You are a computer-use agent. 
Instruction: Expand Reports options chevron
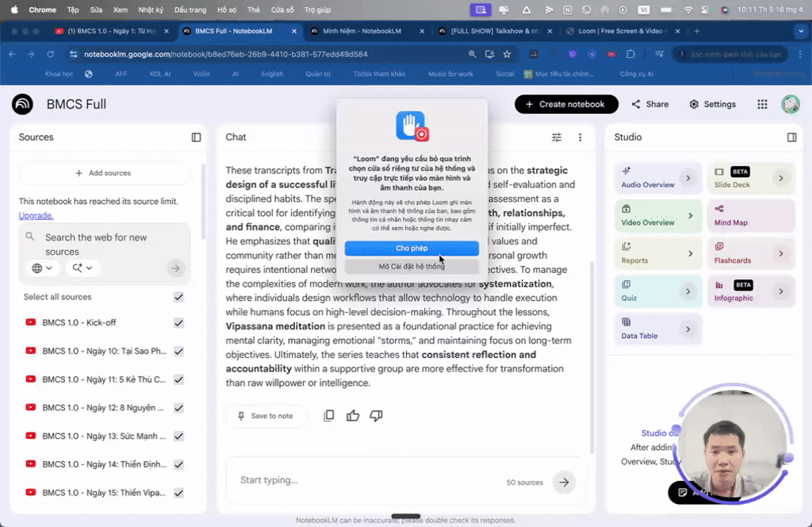[x=691, y=253]
